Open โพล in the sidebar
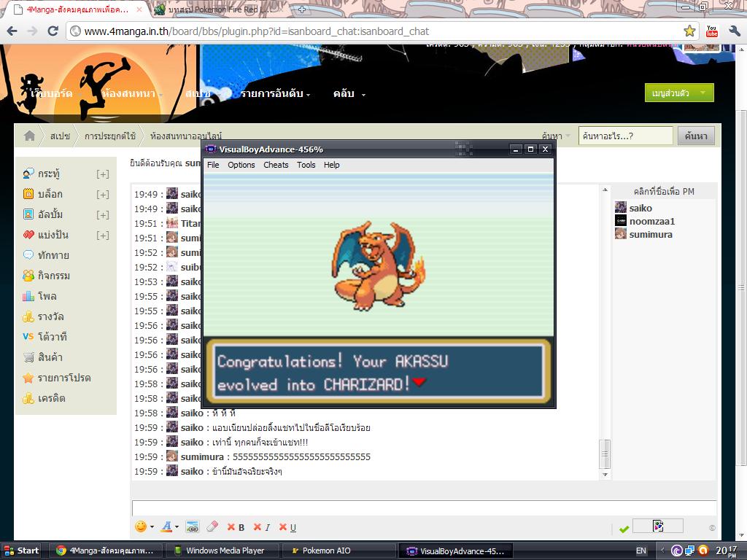Screen dimensions: 747x560 point(47,297)
